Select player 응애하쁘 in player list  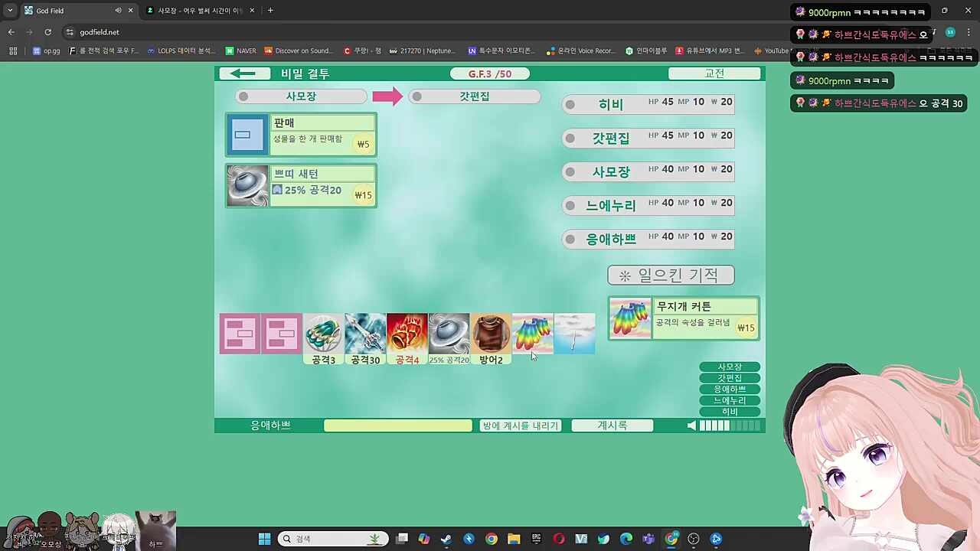tap(648, 240)
